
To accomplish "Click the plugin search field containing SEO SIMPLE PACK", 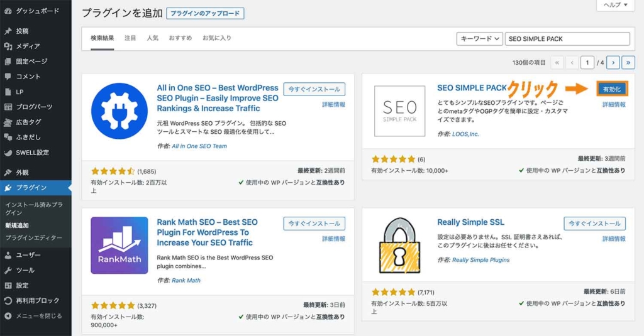I will click(567, 39).
